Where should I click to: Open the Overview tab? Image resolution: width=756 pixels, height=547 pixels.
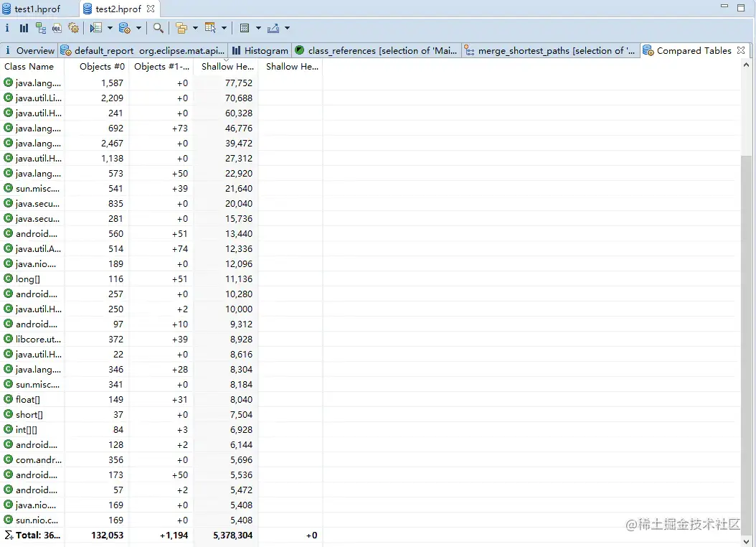(29, 51)
